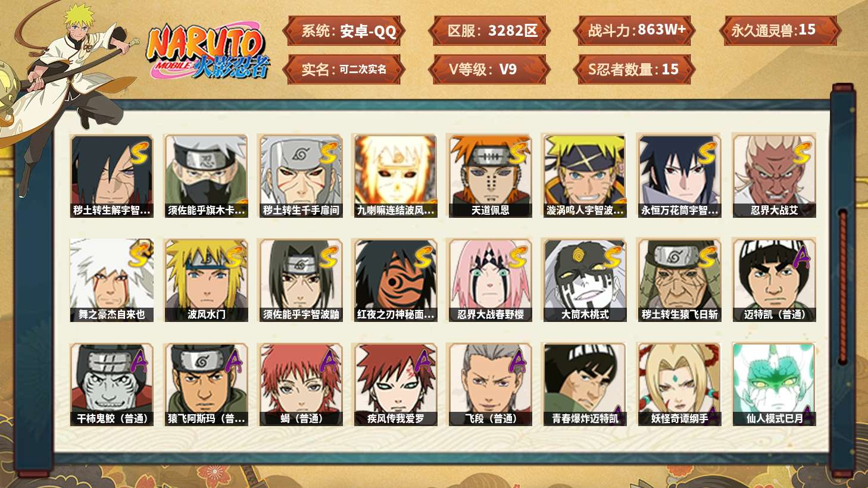Viewport: 868px width, 488px height.
Task: Click the red scroll bar handle
Action: point(842,286)
